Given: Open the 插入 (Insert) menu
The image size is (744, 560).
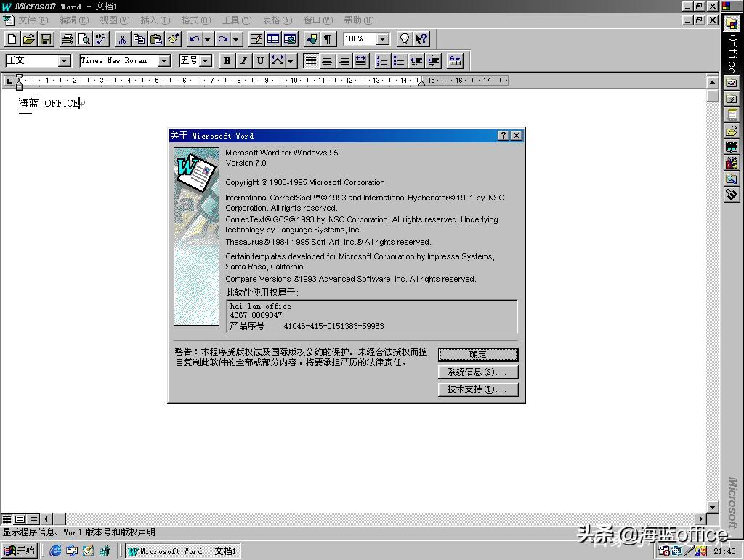Looking at the screenshot, I should [x=155, y=20].
